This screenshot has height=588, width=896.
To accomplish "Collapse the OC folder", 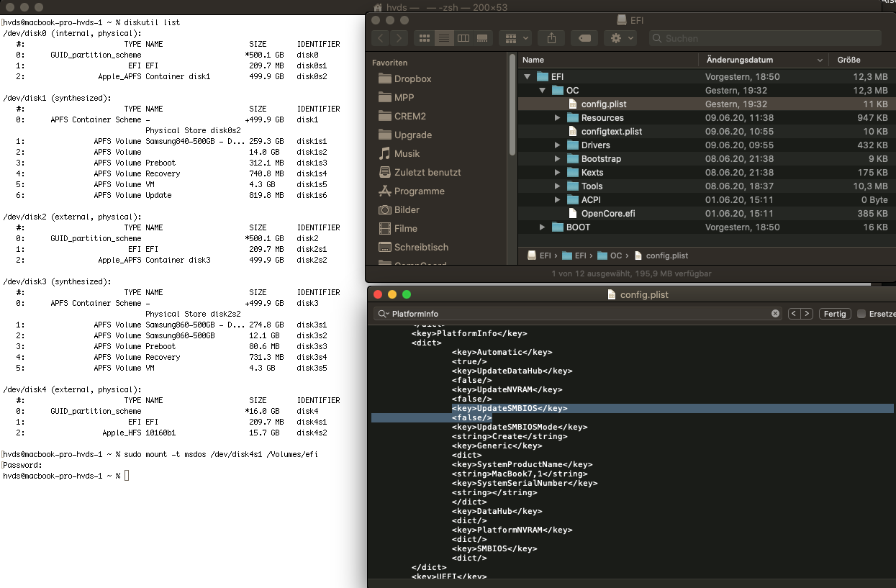I will (543, 91).
